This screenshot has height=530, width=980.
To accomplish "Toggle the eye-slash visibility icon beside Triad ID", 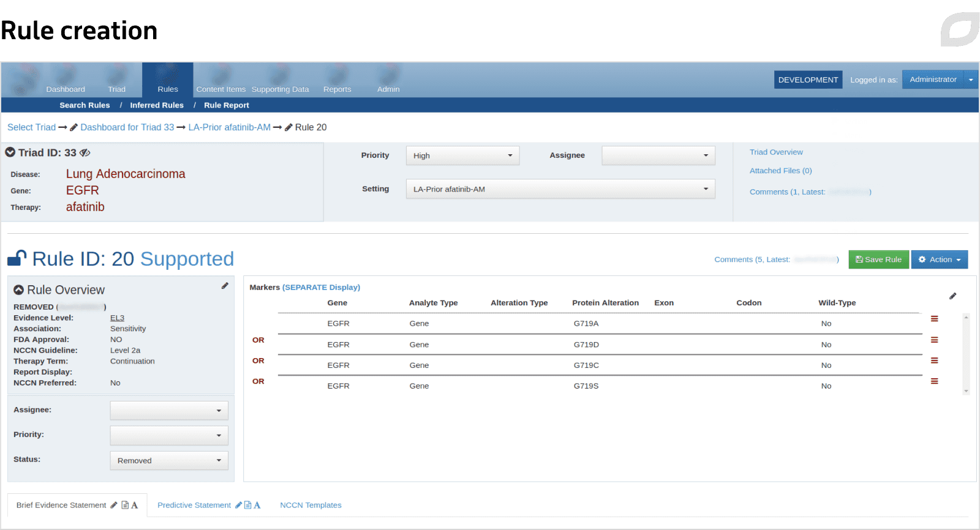I will [x=85, y=153].
